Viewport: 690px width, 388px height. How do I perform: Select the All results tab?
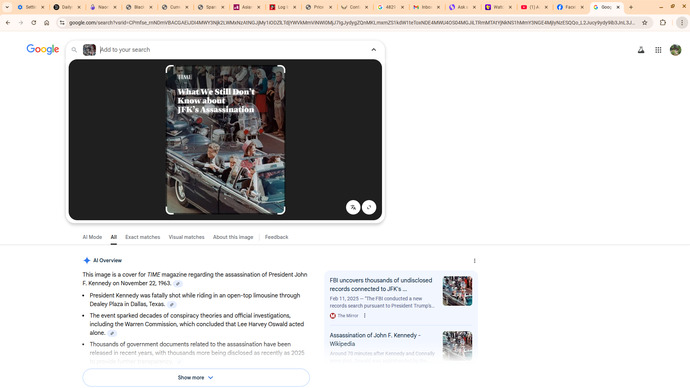click(x=114, y=237)
